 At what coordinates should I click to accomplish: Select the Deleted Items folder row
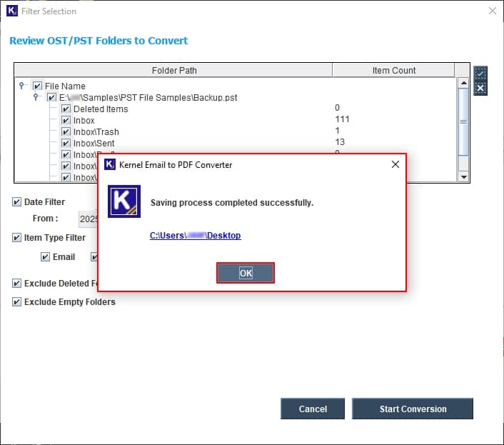[x=101, y=109]
